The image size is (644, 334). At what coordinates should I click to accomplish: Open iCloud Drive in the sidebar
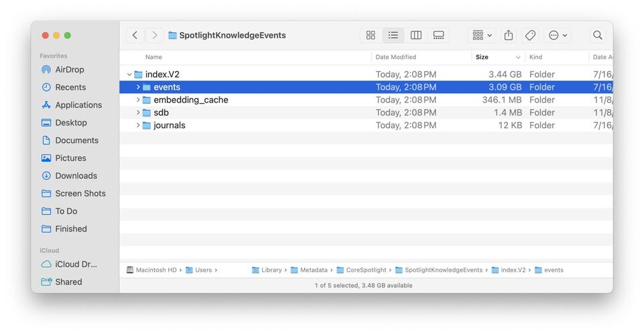69,264
